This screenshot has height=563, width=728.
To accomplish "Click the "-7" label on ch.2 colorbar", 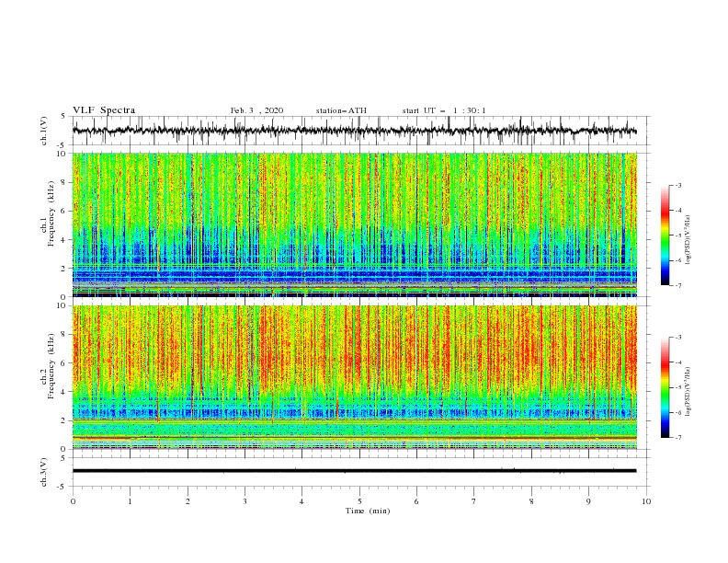I will (x=677, y=437).
